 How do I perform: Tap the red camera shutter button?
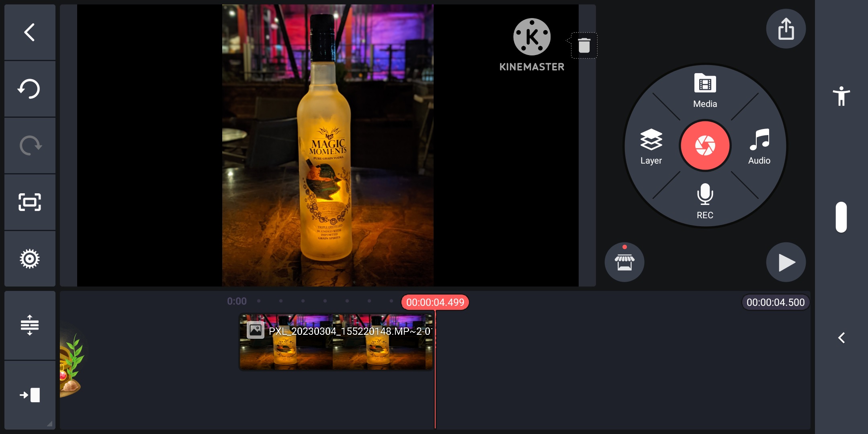click(705, 145)
